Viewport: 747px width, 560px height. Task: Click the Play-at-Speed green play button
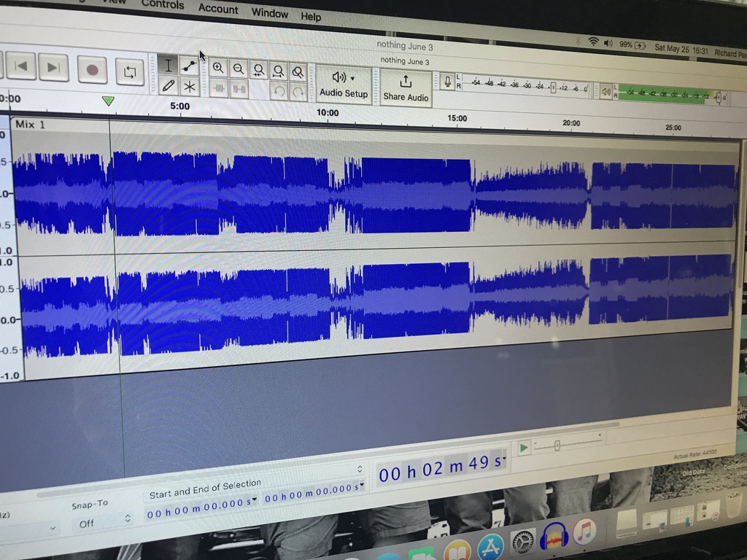click(x=524, y=448)
